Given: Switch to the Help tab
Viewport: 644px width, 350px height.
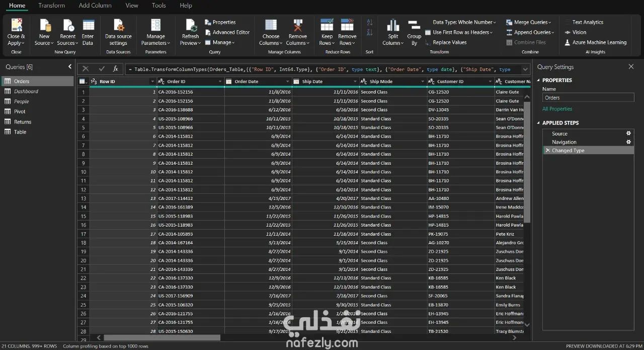Looking at the screenshot, I should tap(186, 6).
